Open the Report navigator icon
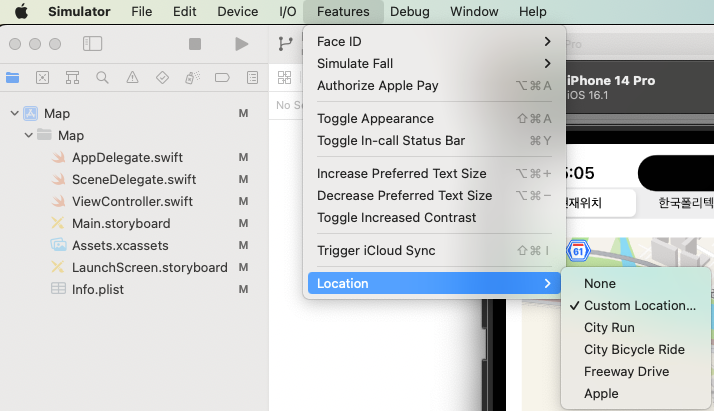This screenshot has width=714, height=411. pos(253,77)
